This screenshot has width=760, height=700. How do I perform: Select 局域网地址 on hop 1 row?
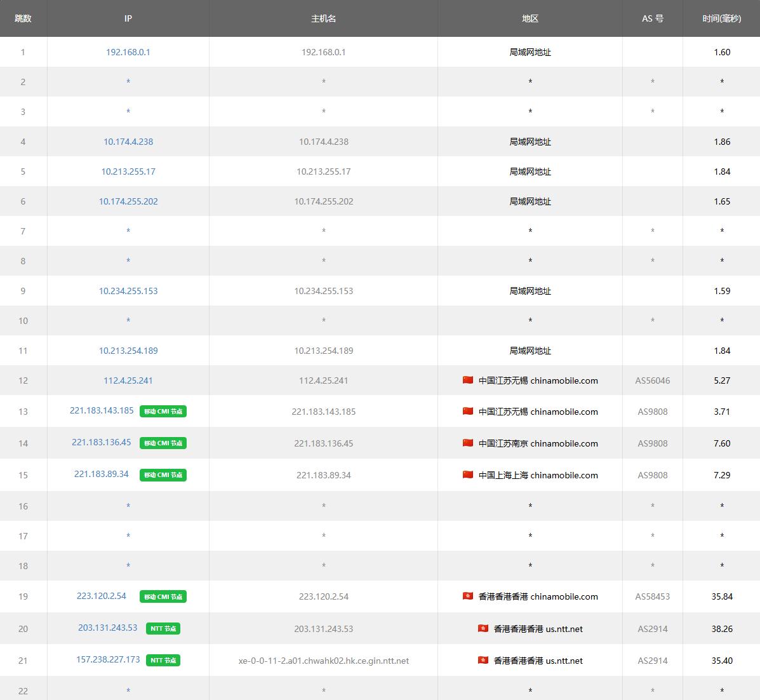(x=530, y=52)
